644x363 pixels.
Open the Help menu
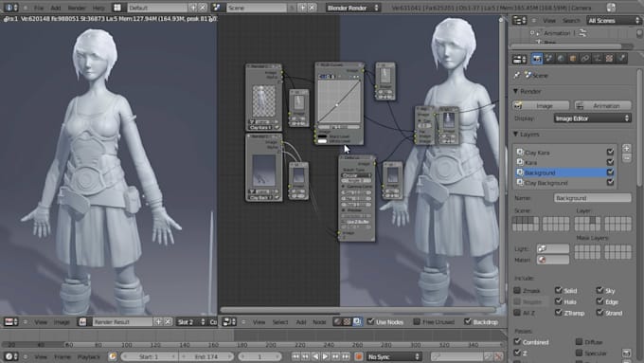(x=98, y=8)
